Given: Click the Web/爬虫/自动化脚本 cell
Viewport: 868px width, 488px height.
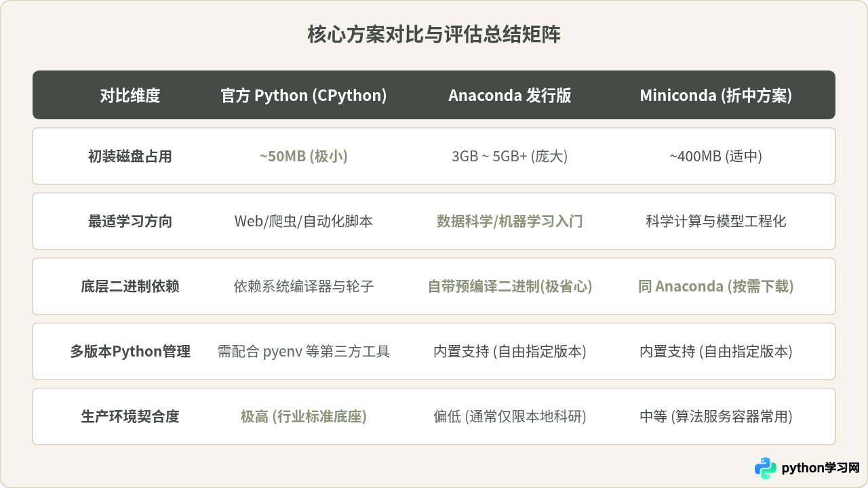Looking at the screenshot, I should click(x=304, y=222).
